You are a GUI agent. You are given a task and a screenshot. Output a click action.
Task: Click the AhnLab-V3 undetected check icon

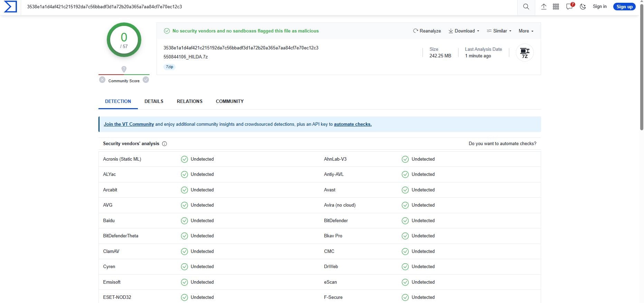pyautogui.click(x=405, y=159)
